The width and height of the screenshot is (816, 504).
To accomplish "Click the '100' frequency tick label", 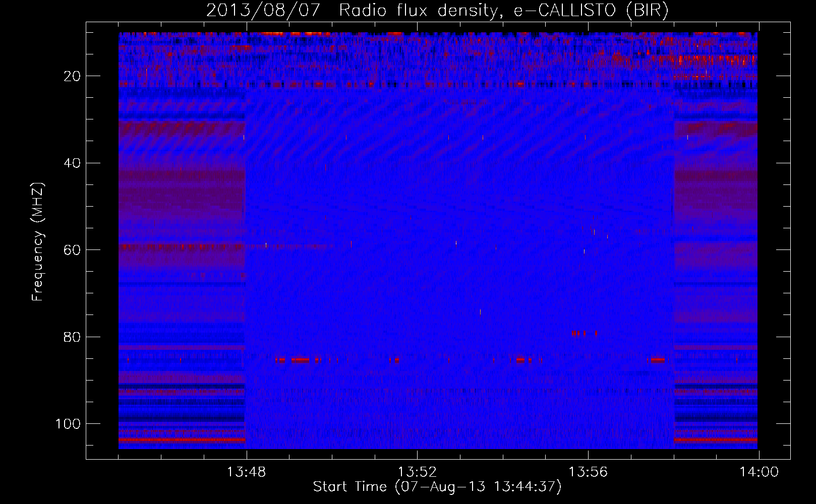I will 68,424.
